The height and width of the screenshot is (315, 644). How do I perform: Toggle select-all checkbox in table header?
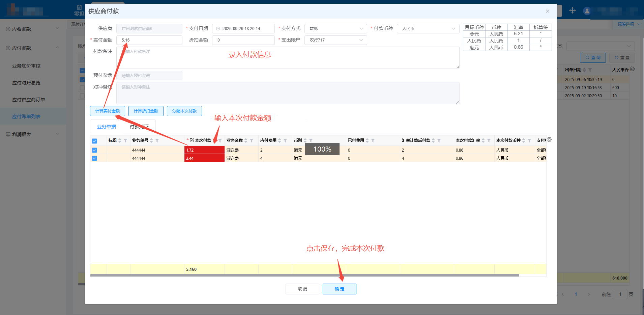click(94, 141)
